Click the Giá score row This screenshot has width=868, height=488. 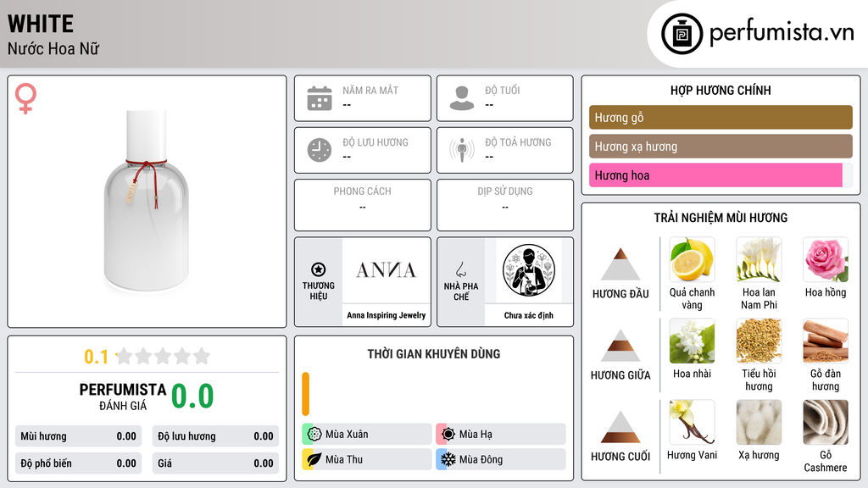pos(215,463)
